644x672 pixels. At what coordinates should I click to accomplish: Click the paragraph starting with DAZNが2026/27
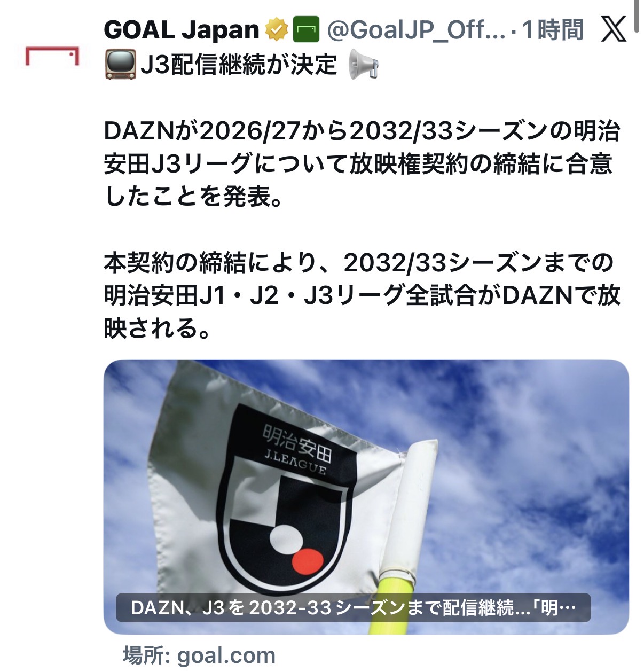362,164
